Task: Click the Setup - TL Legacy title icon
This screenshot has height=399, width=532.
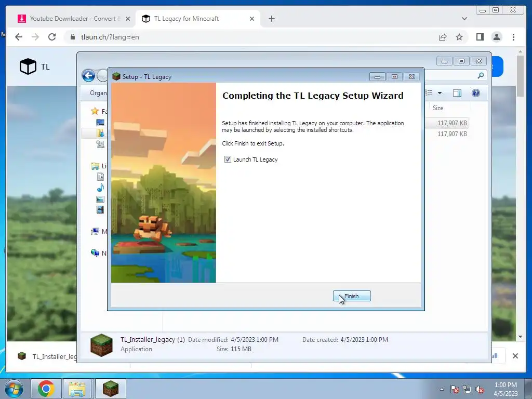Action: point(116,76)
